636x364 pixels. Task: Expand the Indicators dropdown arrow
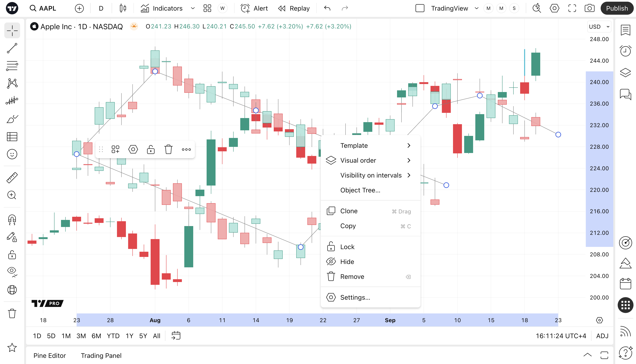(193, 8)
